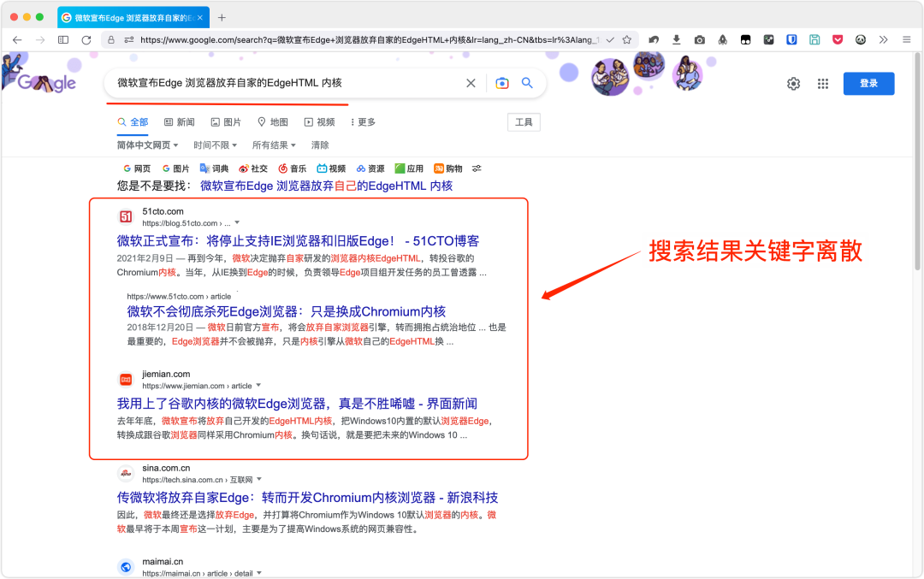Viewport: 924px width, 579px height.
Task: Take a screenshot with camera icon
Action: point(700,40)
